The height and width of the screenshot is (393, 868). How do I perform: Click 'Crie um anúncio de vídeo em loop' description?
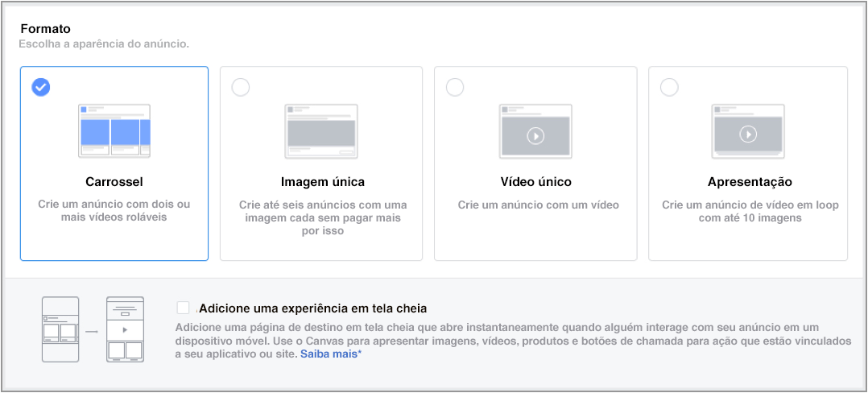750,212
